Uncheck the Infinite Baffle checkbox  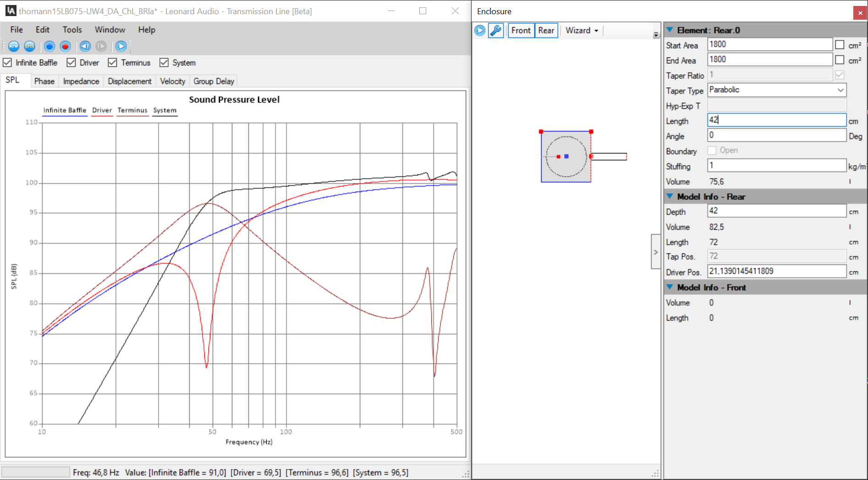[8, 63]
